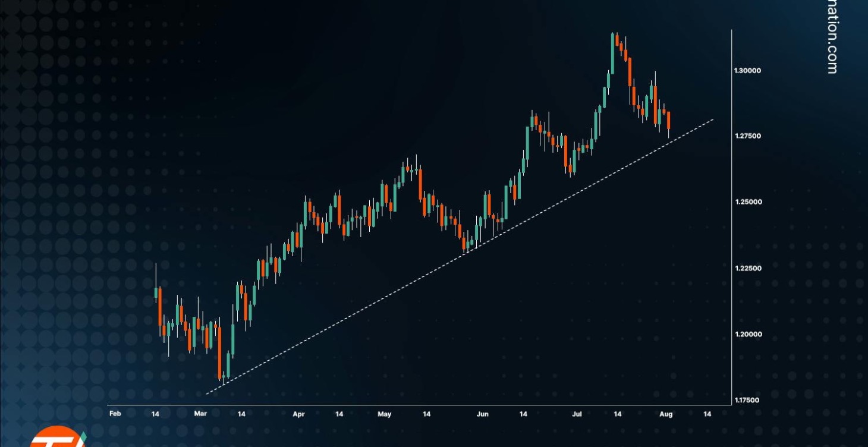Screen dimensions: 868x447
Task: Click the 14 date marker after Jun
Action: point(523,414)
